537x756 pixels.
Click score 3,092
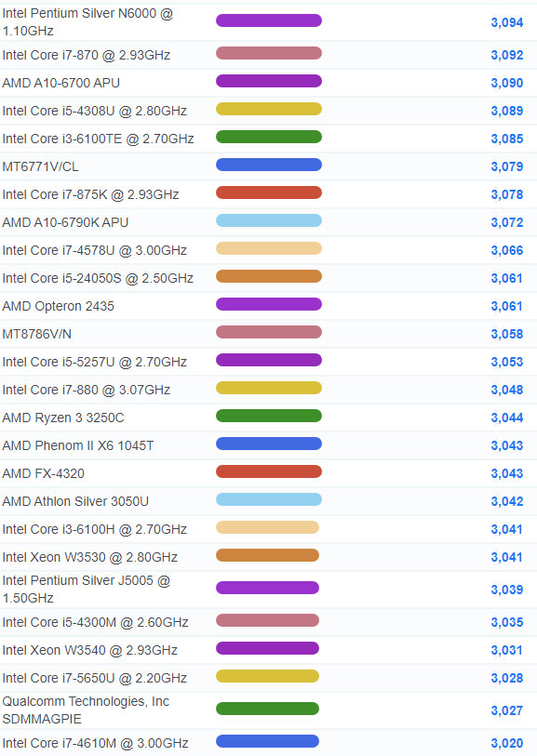click(x=507, y=55)
